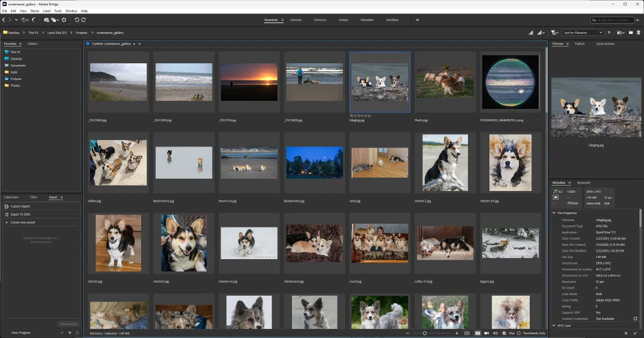Viewport: 644px width, 338px height.
Task: Enable the Tiles checkbox in the status bar
Action: tap(504, 333)
